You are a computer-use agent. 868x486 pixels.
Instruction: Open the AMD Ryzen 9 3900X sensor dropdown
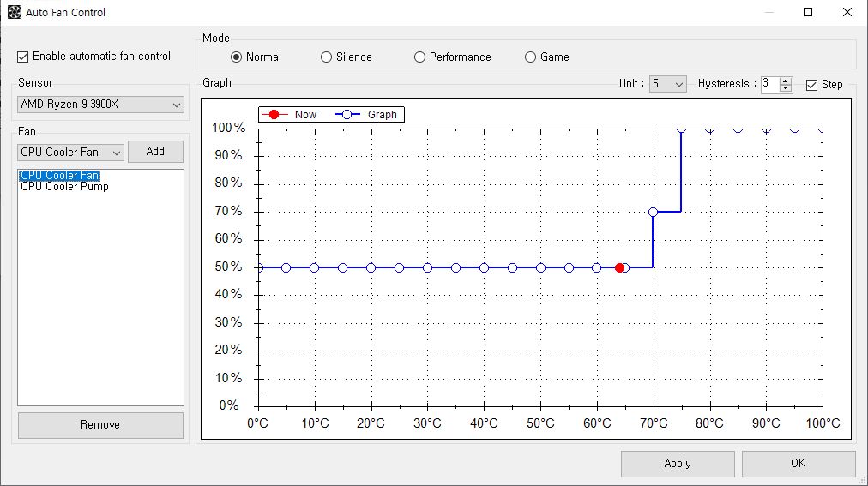pos(100,104)
